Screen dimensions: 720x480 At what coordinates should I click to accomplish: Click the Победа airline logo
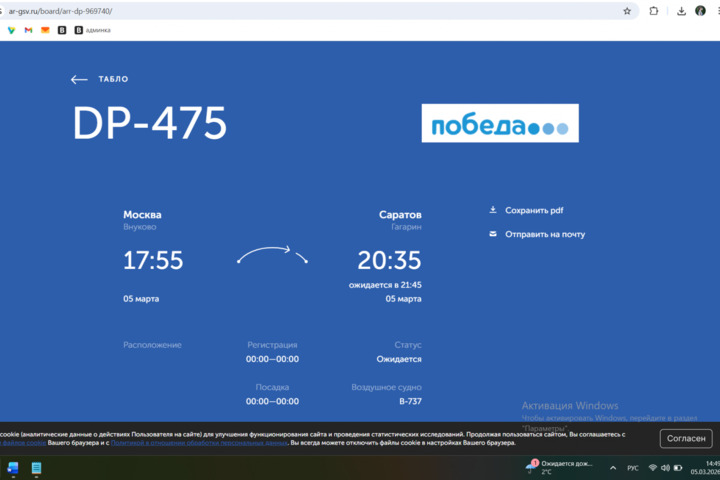click(499, 123)
